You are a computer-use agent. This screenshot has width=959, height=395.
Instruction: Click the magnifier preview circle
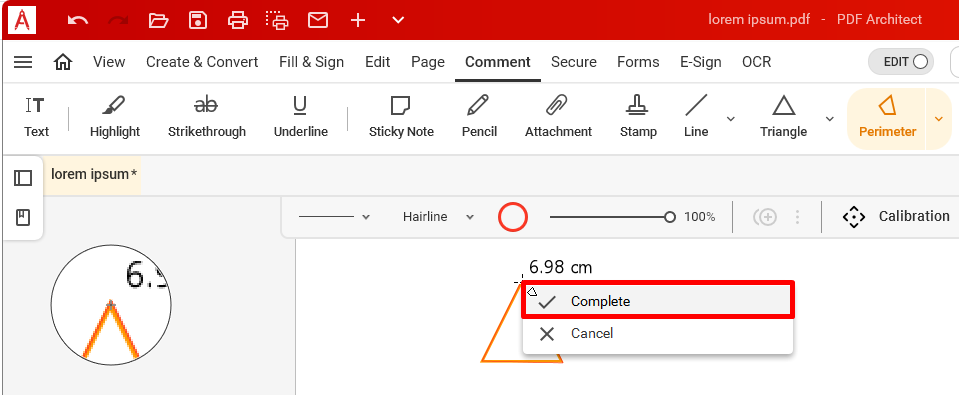point(111,305)
